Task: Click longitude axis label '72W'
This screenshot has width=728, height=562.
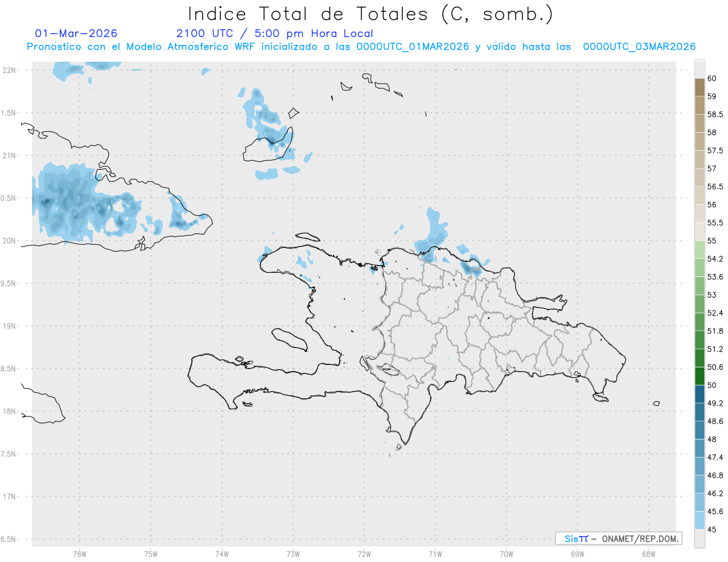Action: 364,554
